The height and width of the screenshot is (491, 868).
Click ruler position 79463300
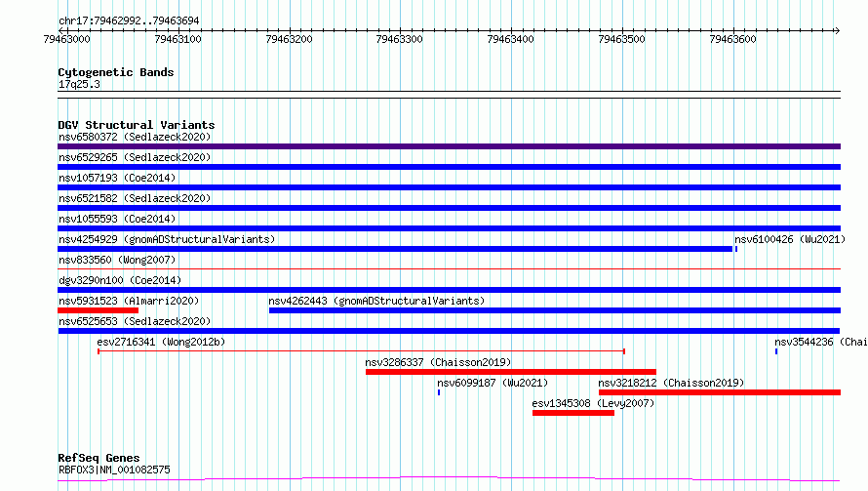click(399, 39)
